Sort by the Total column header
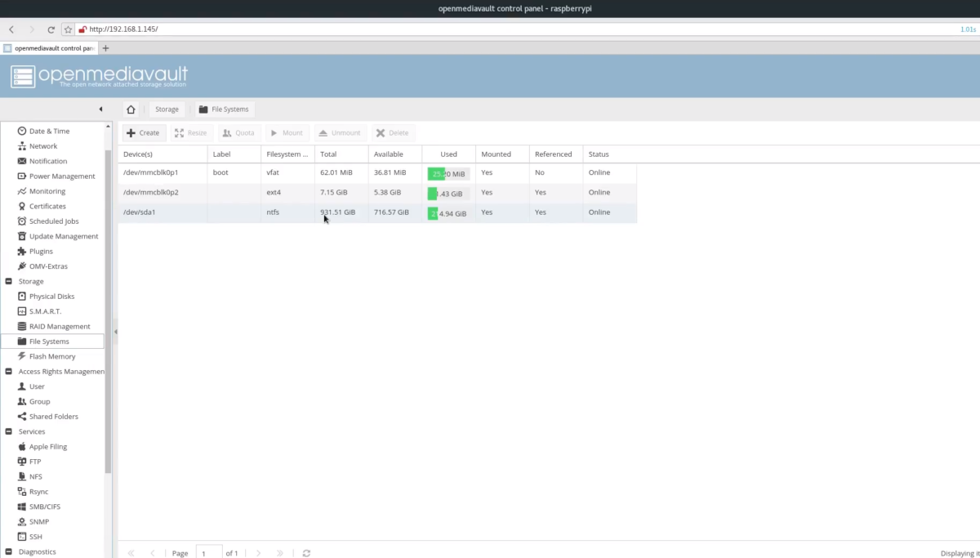Image resolution: width=980 pixels, height=558 pixels. tap(341, 154)
